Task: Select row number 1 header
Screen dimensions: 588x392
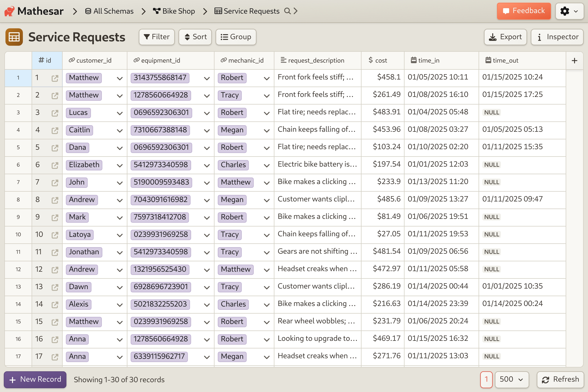Action: tap(18, 78)
